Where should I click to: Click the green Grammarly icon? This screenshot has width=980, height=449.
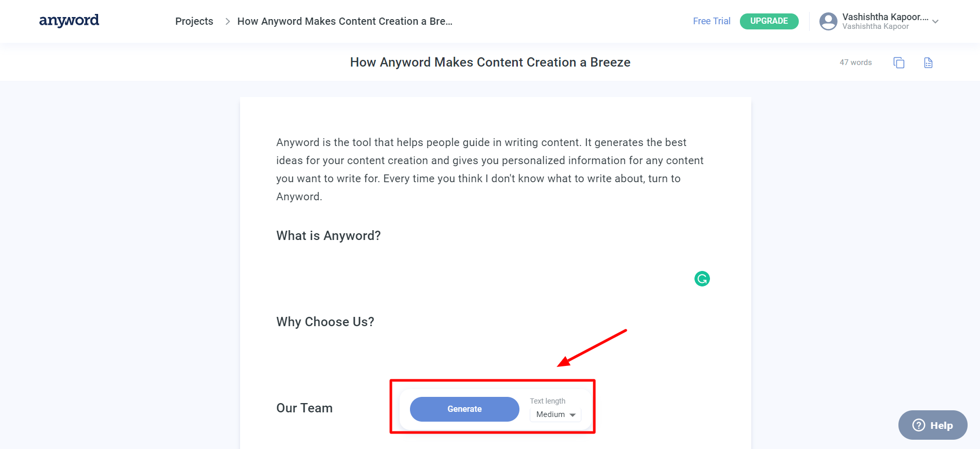(x=702, y=279)
